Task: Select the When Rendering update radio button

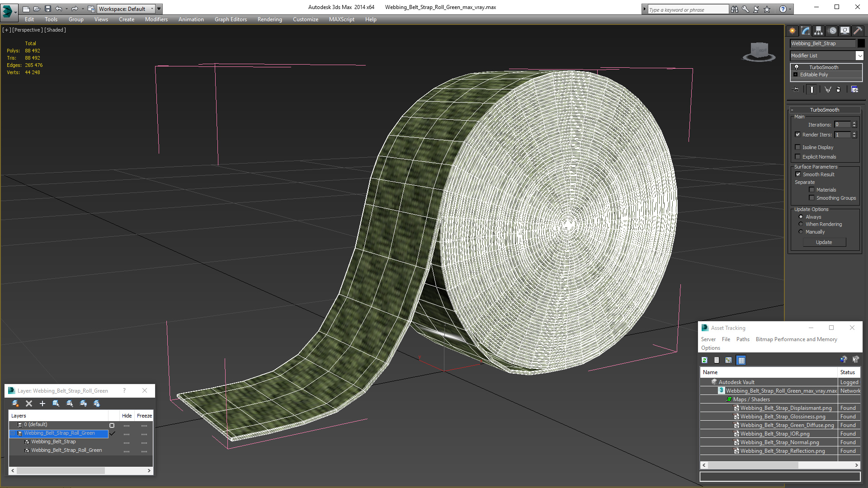Action: 801,224
